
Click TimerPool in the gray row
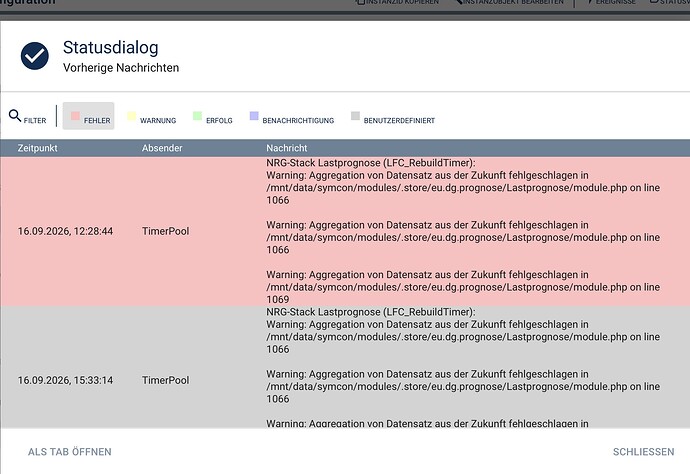[165, 380]
